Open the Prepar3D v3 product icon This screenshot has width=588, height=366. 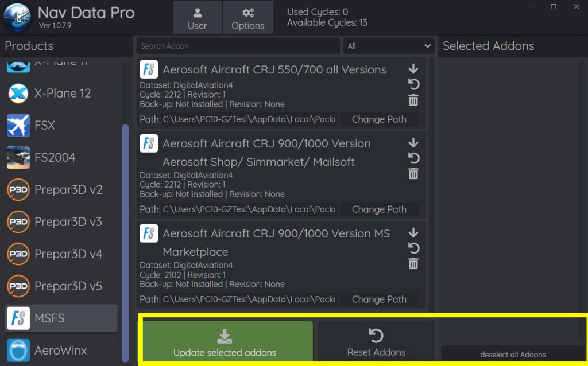[x=18, y=222]
